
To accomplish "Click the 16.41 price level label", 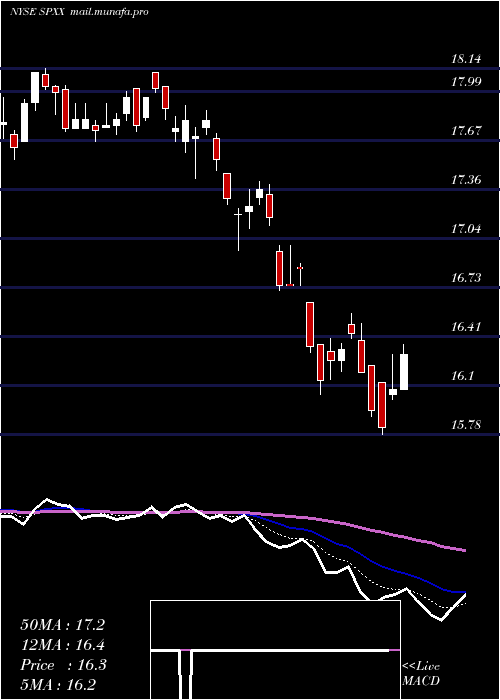I will [466, 327].
